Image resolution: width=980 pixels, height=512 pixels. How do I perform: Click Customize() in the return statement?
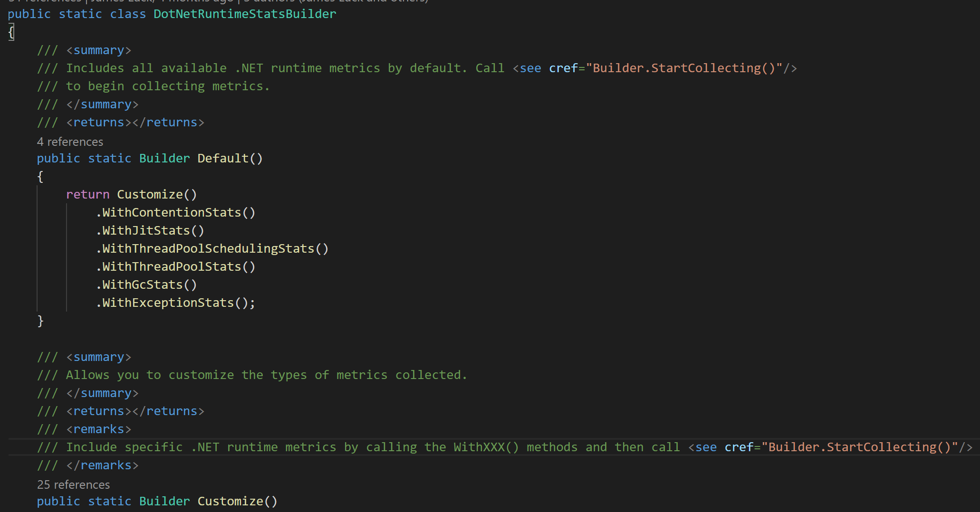pyautogui.click(x=157, y=194)
